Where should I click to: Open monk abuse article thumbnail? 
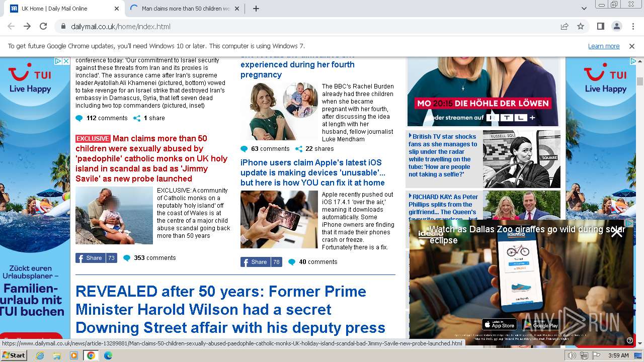[114, 216]
